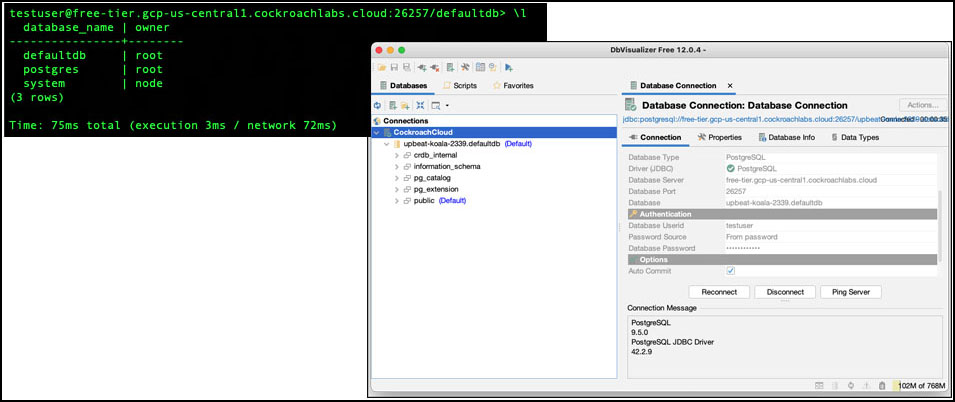Screen dimensions: 955x402
Task: Click the Authentication section header
Action: click(782, 214)
